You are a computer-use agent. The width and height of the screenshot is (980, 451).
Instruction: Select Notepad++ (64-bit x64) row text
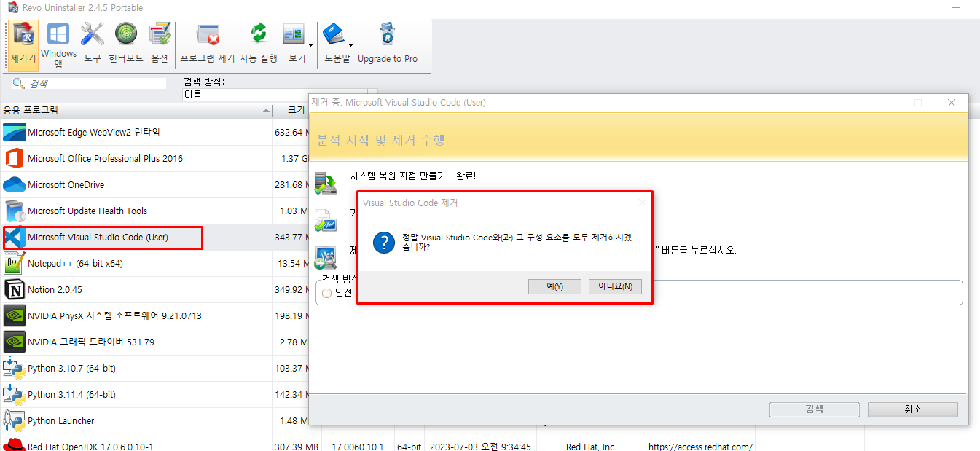[75, 263]
